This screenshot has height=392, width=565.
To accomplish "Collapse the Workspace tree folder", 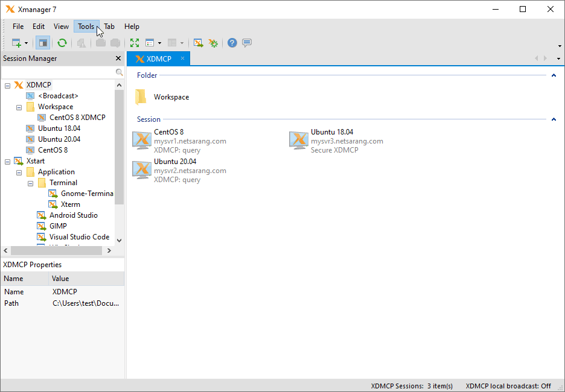I will (19, 107).
